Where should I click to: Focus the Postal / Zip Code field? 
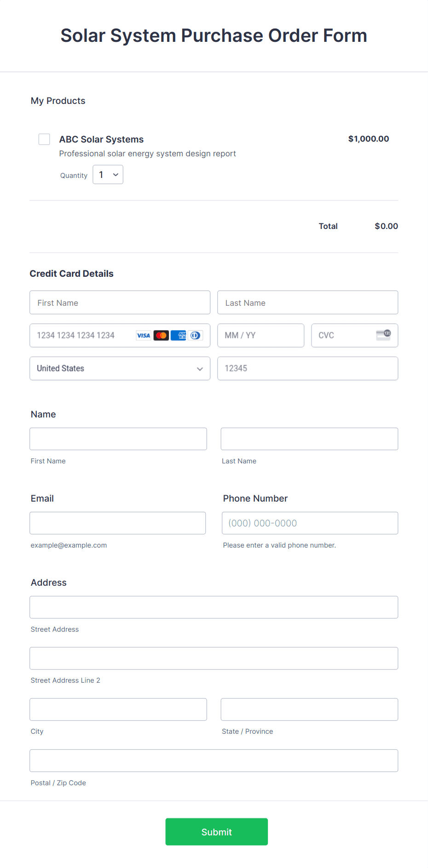[214, 760]
